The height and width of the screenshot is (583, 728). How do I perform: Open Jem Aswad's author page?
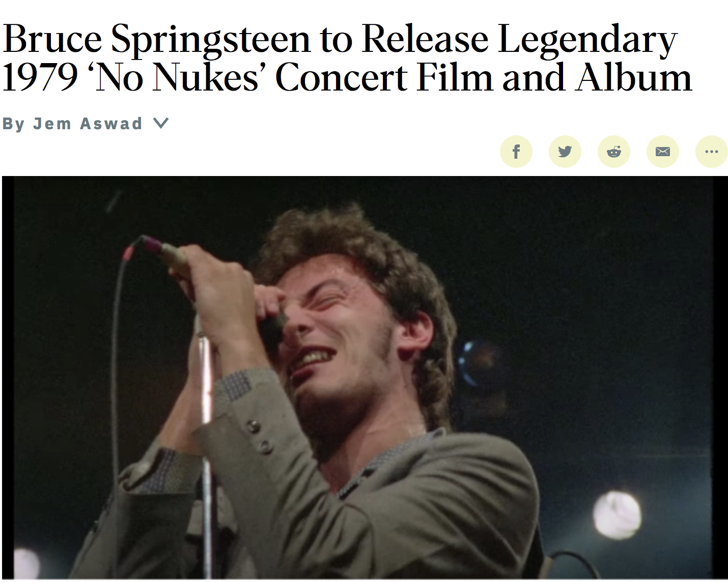88,124
